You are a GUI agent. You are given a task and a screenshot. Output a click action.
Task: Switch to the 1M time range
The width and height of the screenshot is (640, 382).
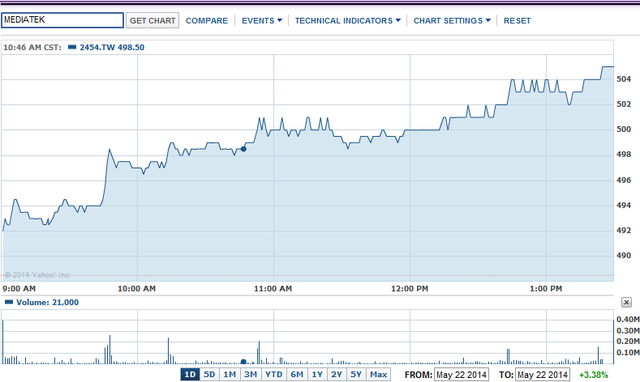[x=230, y=375]
